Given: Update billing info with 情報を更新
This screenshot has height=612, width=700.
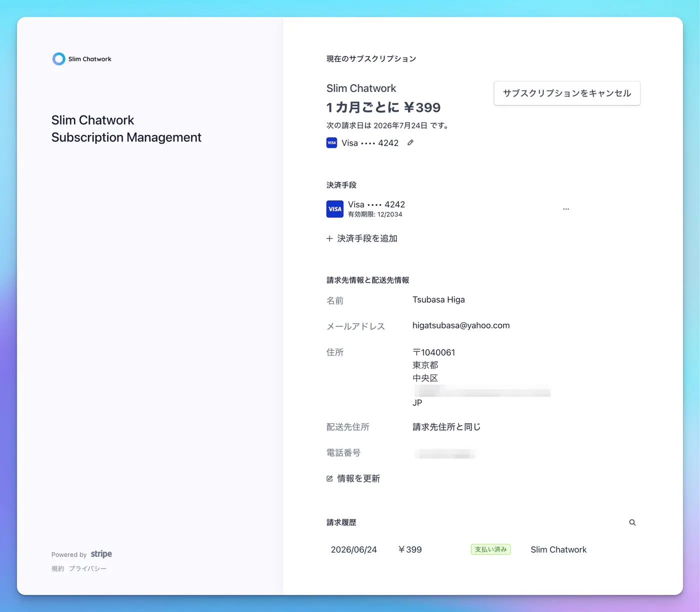Looking at the screenshot, I should 353,479.
